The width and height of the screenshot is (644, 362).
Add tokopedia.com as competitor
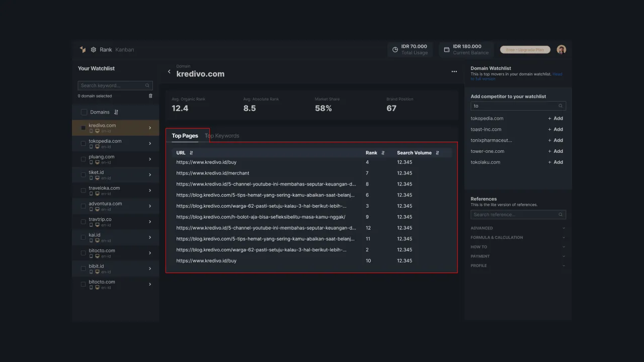[555, 119]
